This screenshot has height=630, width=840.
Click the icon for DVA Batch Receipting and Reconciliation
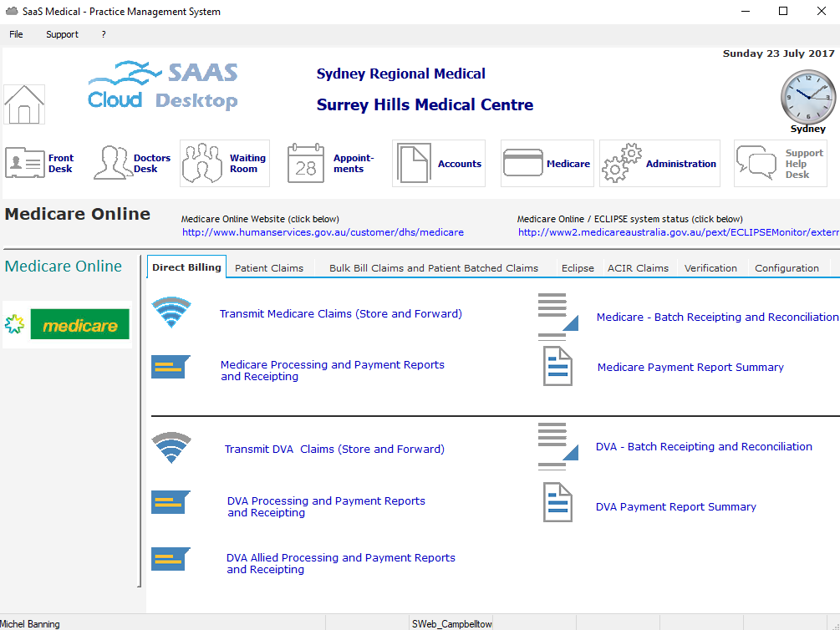(x=557, y=446)
